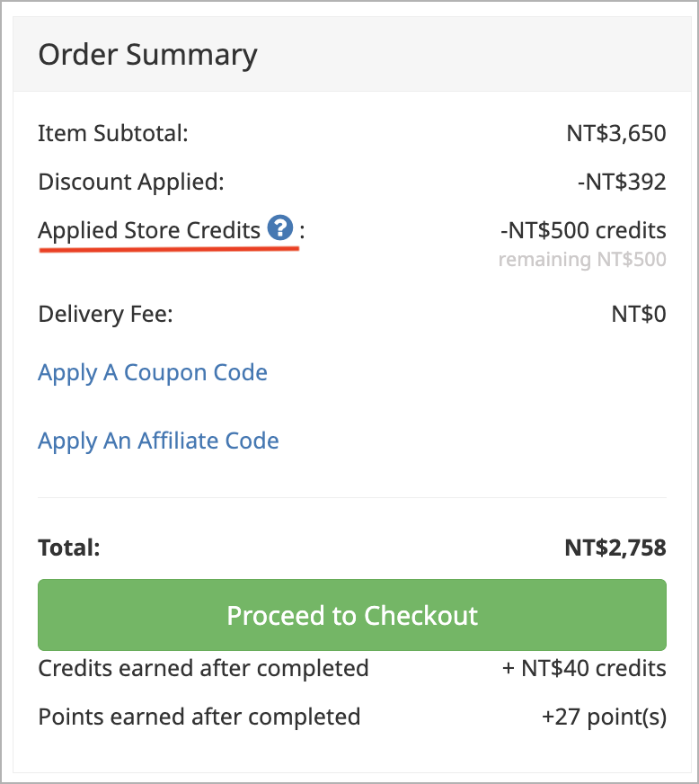Click the + NT$40 credits value
This screenshot has height=784, width=699.
pos(584,669)
